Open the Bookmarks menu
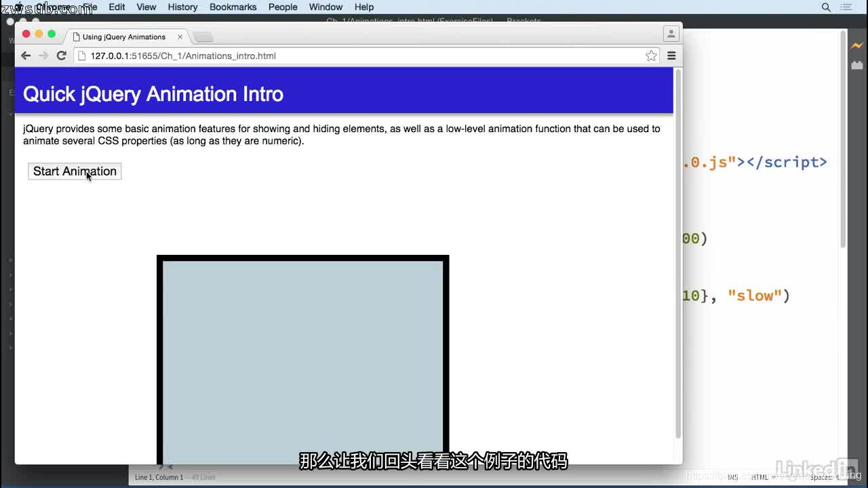The width and height of the screenshot is (868, 488). pos(233,7)
